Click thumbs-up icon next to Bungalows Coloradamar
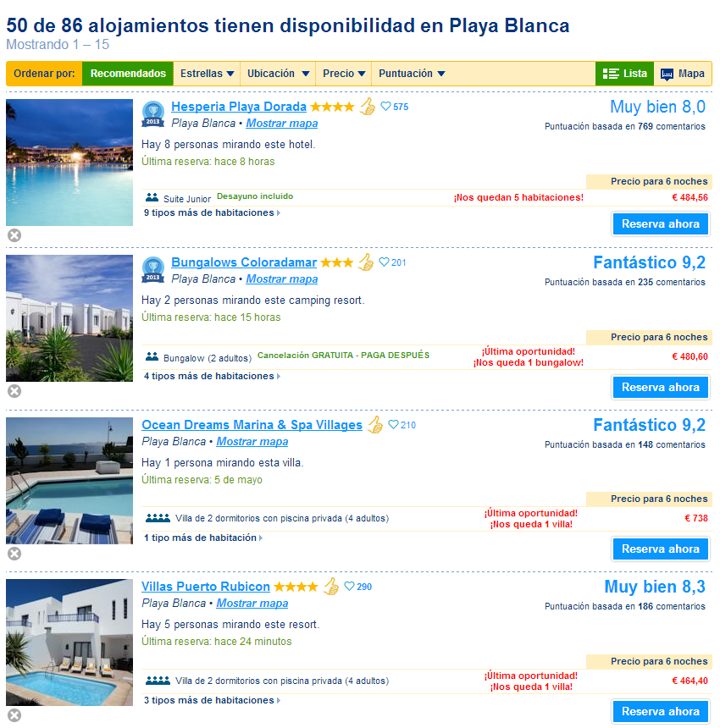 tap(366, 262)
